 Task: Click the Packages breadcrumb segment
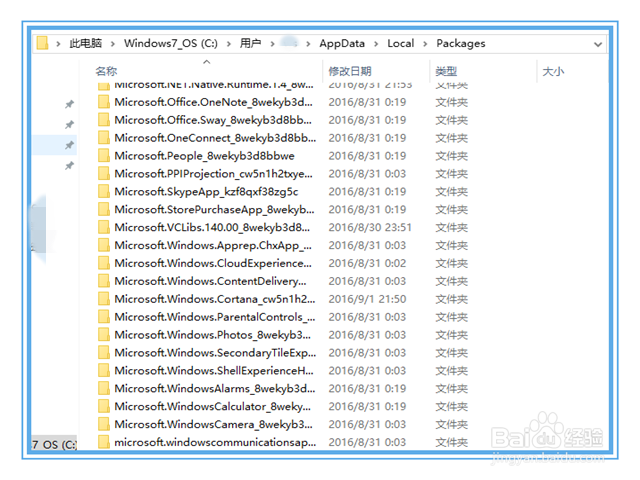[461, 43]
